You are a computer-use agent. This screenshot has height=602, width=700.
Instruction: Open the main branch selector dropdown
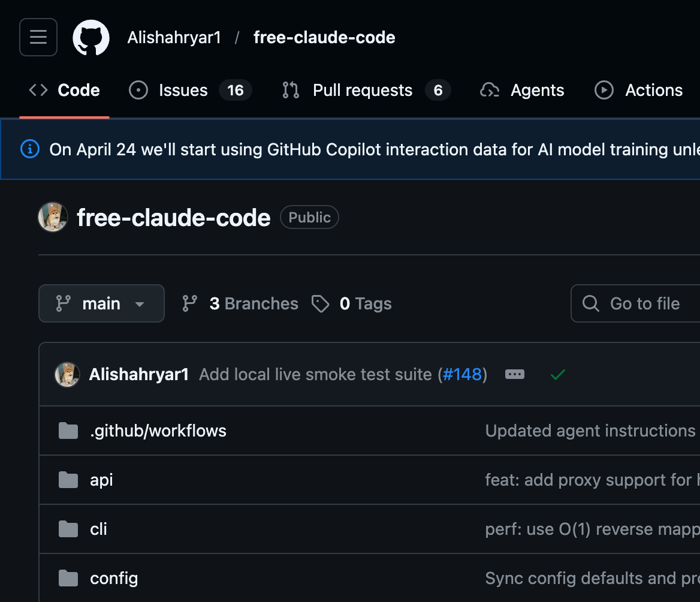101,303
